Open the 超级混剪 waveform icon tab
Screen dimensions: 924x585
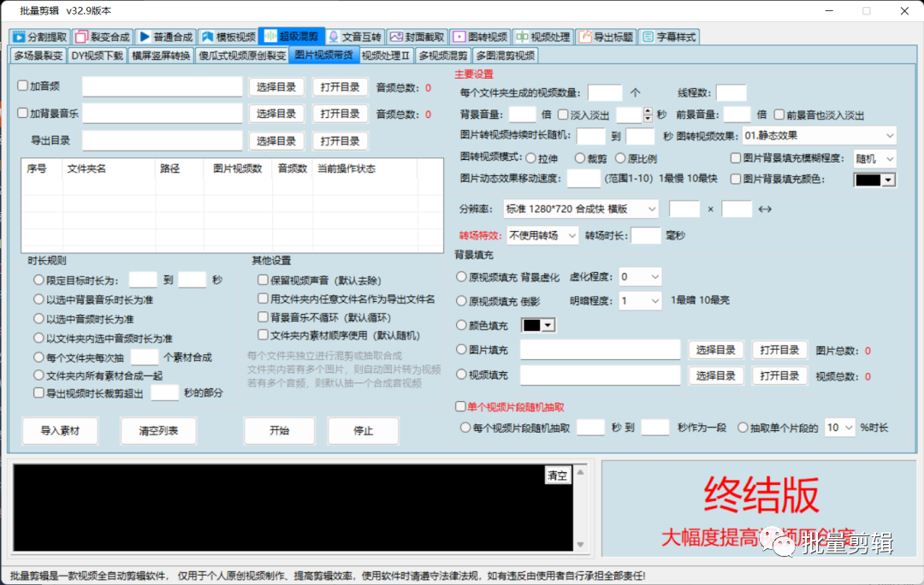270,37
